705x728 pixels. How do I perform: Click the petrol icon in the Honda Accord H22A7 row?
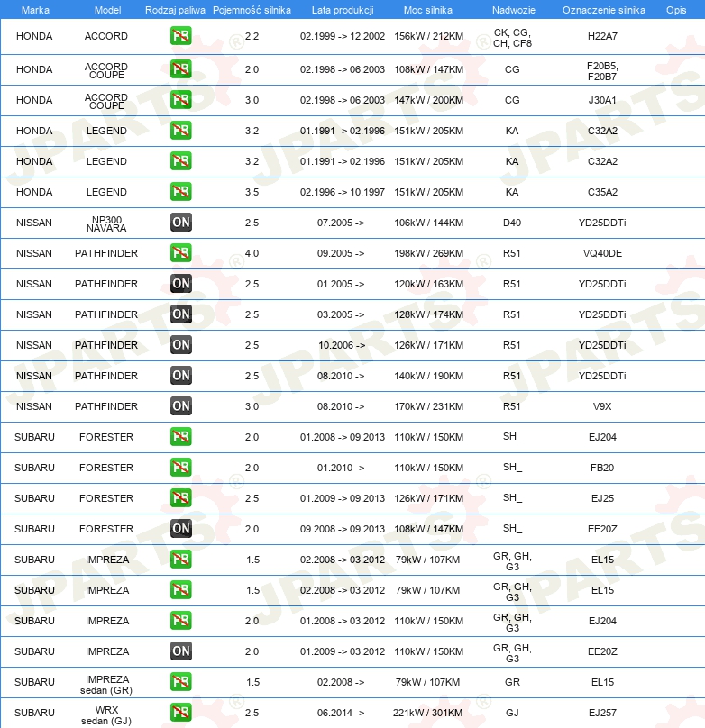tap(180, 36)
